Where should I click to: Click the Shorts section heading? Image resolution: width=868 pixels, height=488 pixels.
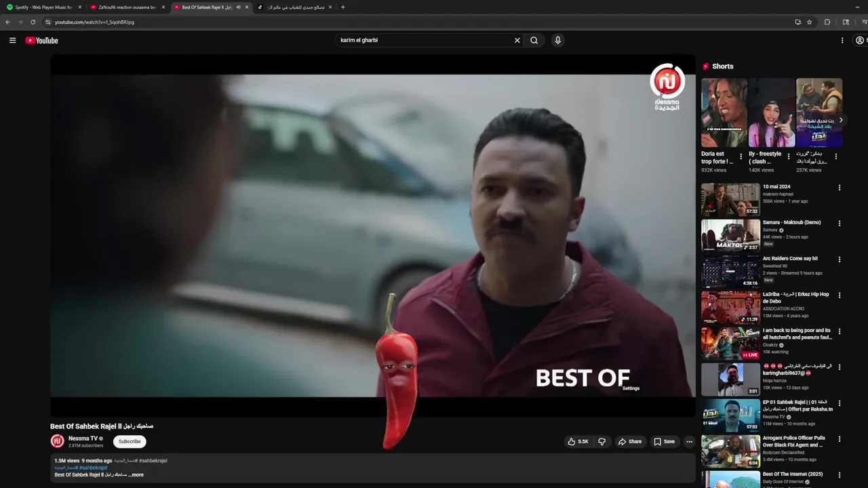[x=723, y=66]
